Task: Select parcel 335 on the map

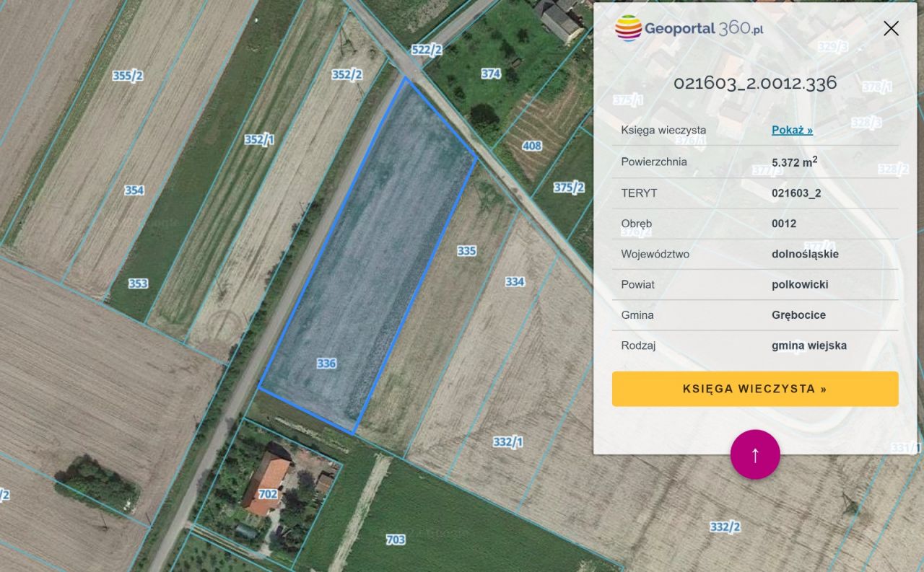Action: click(466, 251)
